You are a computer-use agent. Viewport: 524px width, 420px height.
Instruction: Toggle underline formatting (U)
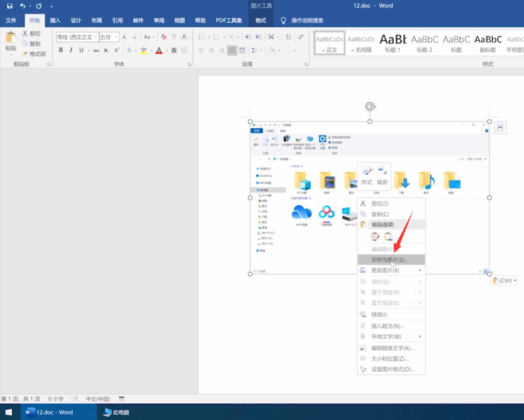(81, 50)
